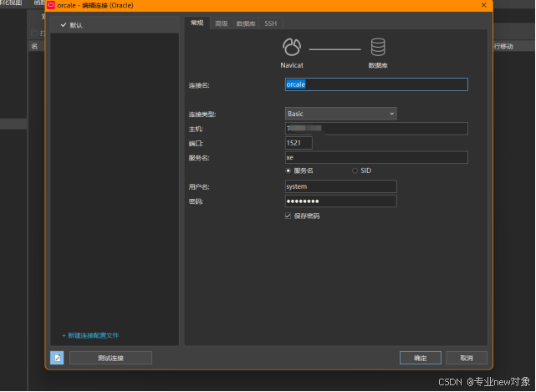Click the checkmark beside 默认 profile
The image size is (536, 392).
[x=64, y=25]
